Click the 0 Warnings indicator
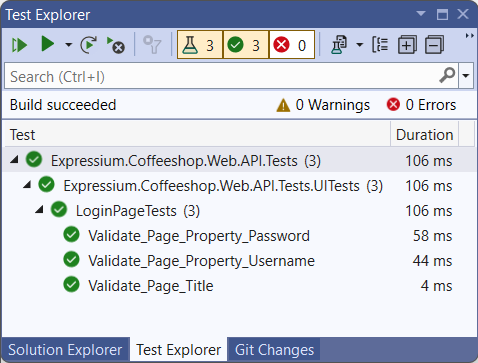The width and height of the screenshot is (478, 363). [x=323, y=105]
